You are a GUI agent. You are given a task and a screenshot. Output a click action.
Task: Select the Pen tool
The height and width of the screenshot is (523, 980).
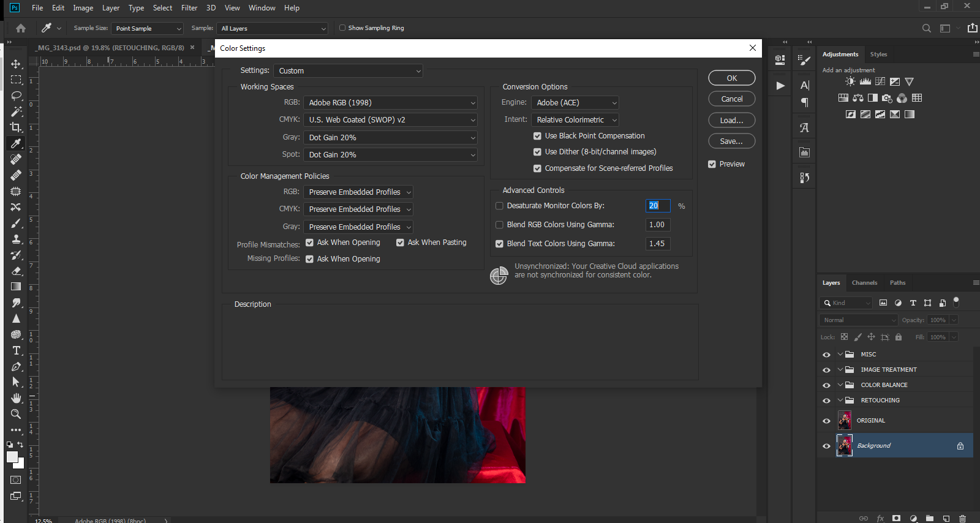point(16,366)
